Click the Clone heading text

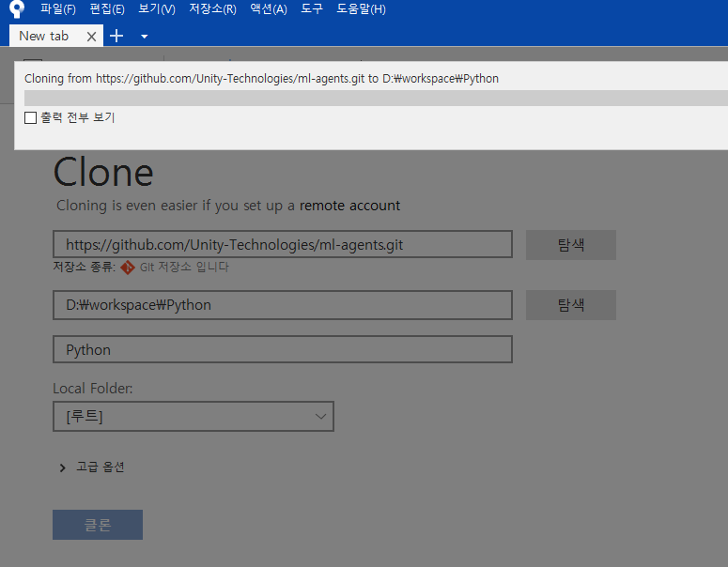click(103, 172)
